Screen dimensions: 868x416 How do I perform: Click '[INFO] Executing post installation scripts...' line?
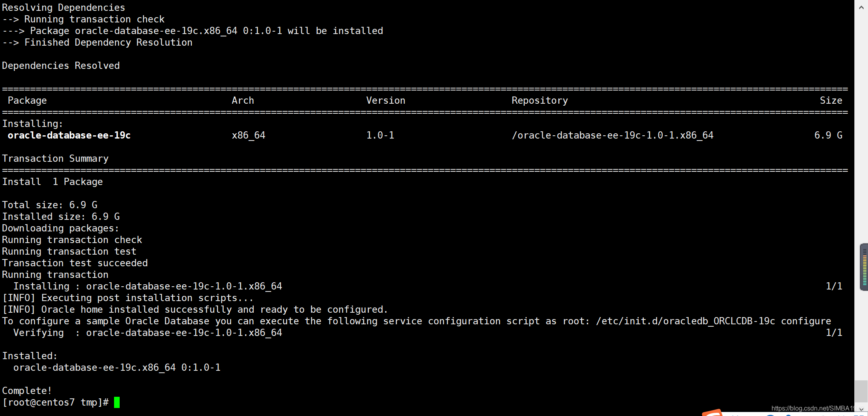click(x=128, y=298)
